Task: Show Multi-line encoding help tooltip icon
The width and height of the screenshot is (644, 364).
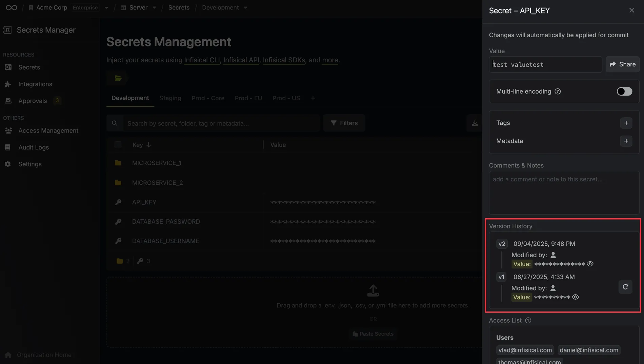Action: pyautogui.click(x=558, y=92)
